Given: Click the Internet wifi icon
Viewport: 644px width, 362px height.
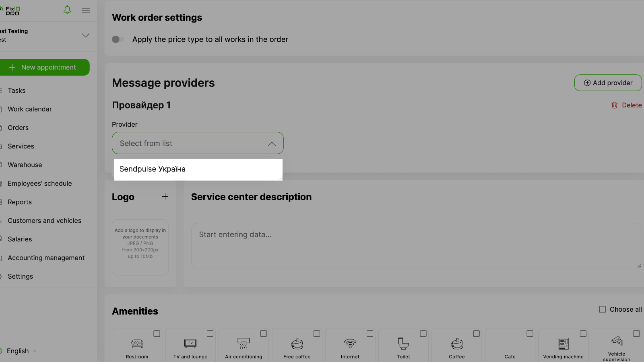Looking at the screenshot, I should [x=350, y=343].
